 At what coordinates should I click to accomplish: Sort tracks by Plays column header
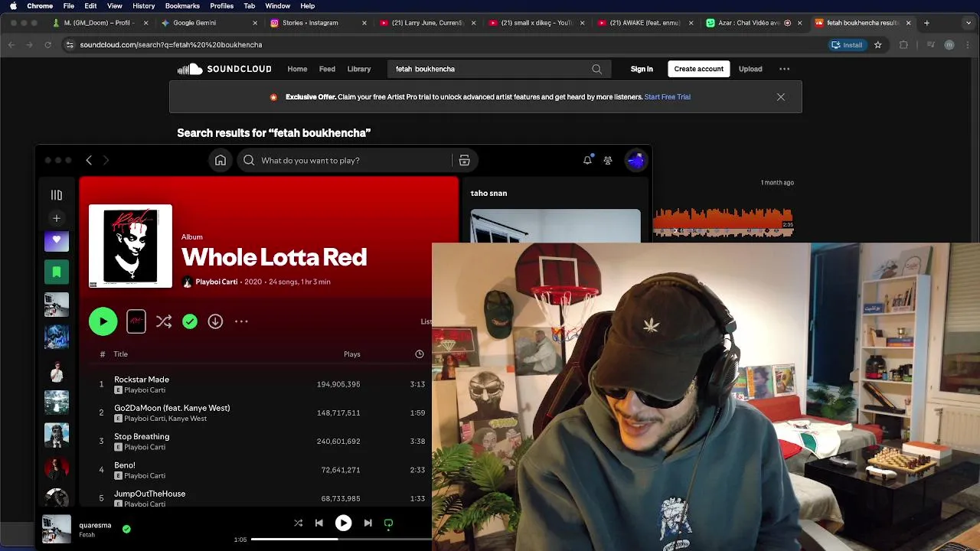point(352,354)
